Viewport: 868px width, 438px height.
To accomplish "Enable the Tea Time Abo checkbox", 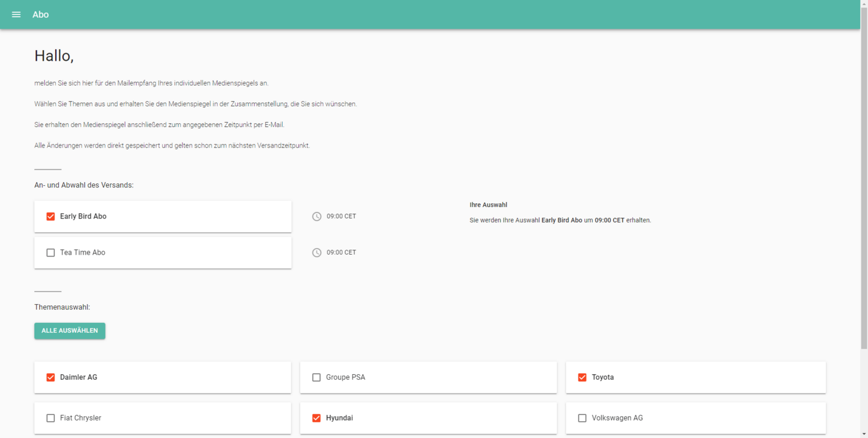I will (x=51, y=253).
